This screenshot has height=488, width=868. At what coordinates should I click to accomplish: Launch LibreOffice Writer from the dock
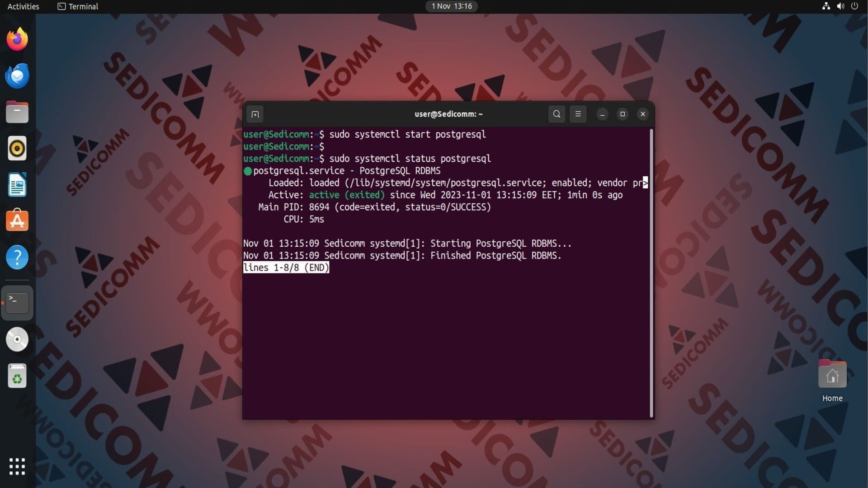17,184
